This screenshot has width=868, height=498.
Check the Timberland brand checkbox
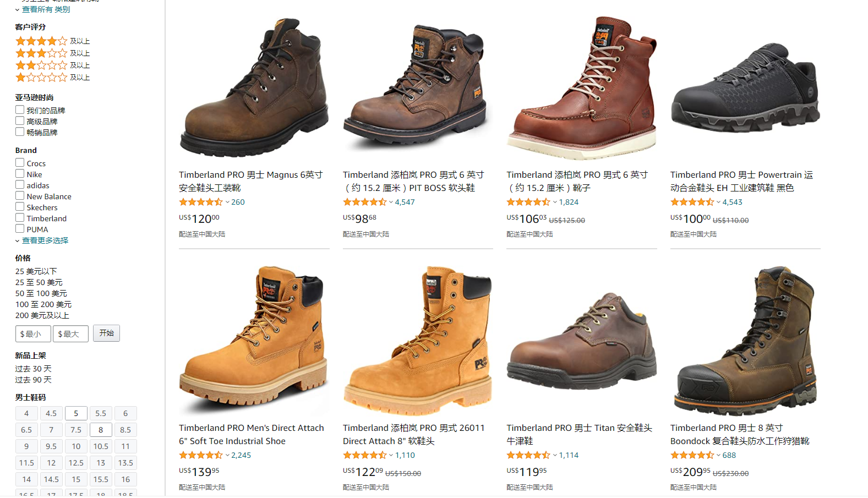click(20, 218)
